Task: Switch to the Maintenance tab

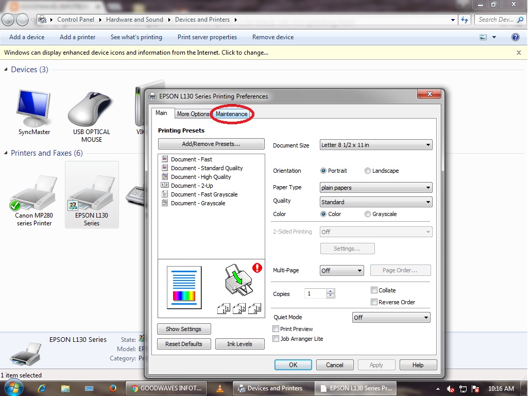Action: coord(231,114)
